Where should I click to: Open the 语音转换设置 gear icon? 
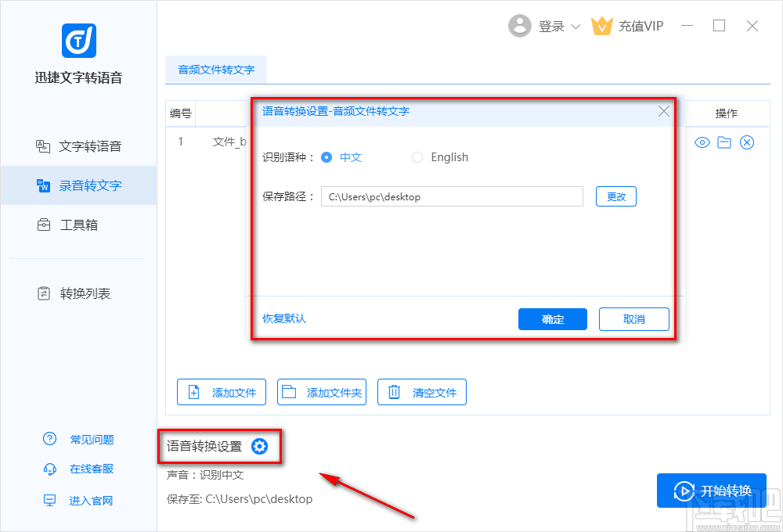coord(259,446)
